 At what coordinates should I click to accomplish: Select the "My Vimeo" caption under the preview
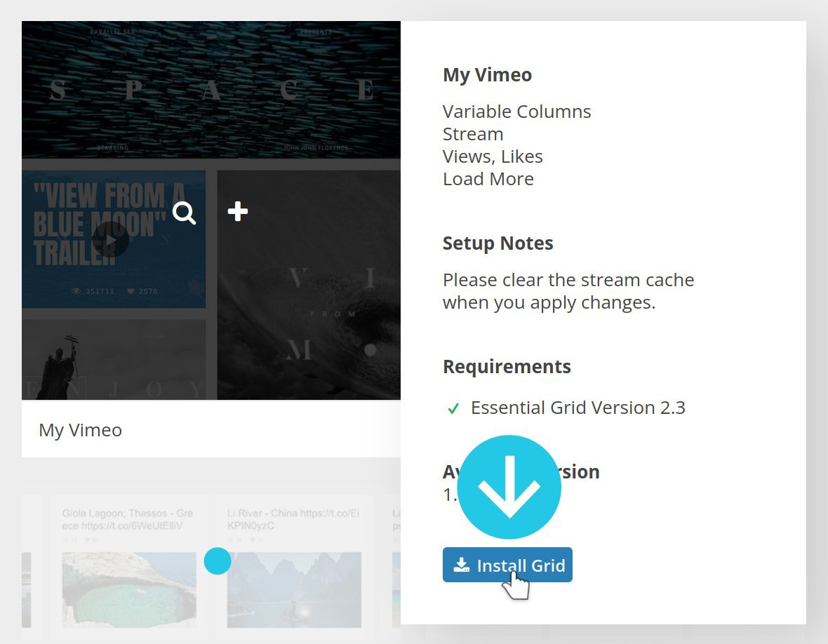[x=80, y=430]
